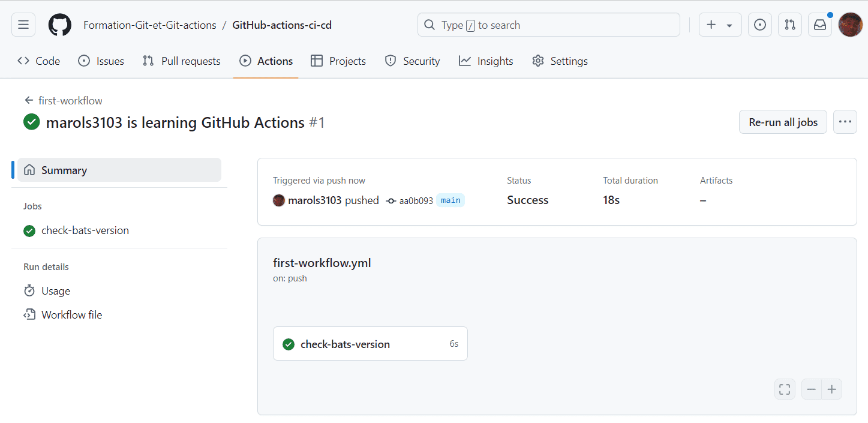The image size is (868, 423).
Task: Switch to the Security tab
Action: pyautogui.click(x=412, y=61)
